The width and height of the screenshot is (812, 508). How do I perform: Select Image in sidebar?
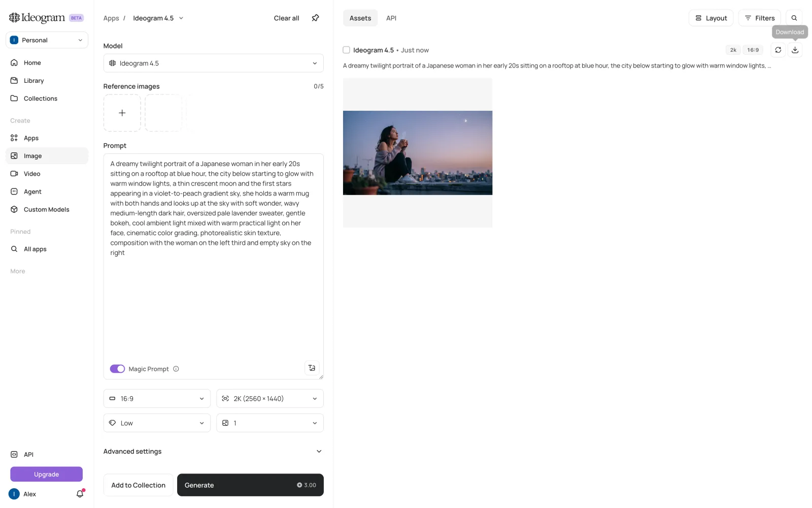click(47, 155)
